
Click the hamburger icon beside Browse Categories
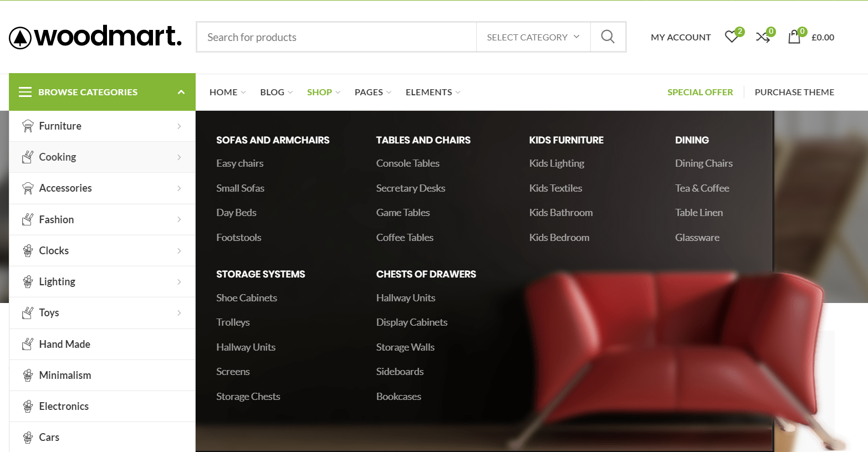point(25,92)
